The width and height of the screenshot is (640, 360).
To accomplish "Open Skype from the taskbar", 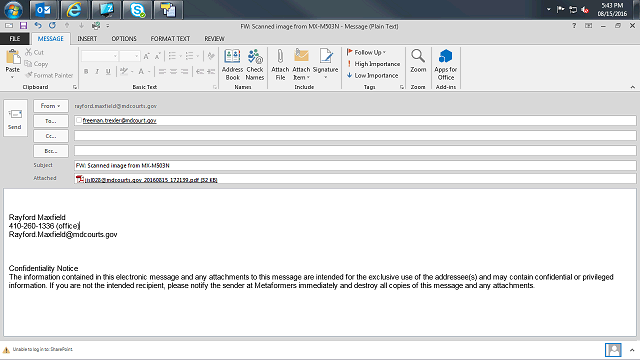I will pyautogui.click(x=137, y=9).
